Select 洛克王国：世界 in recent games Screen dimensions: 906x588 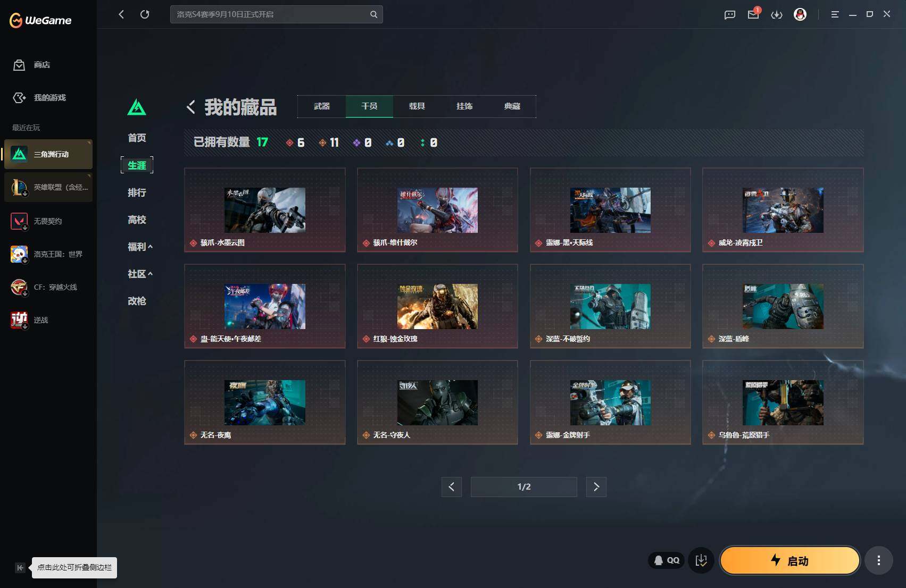click(x=48, y=254)
